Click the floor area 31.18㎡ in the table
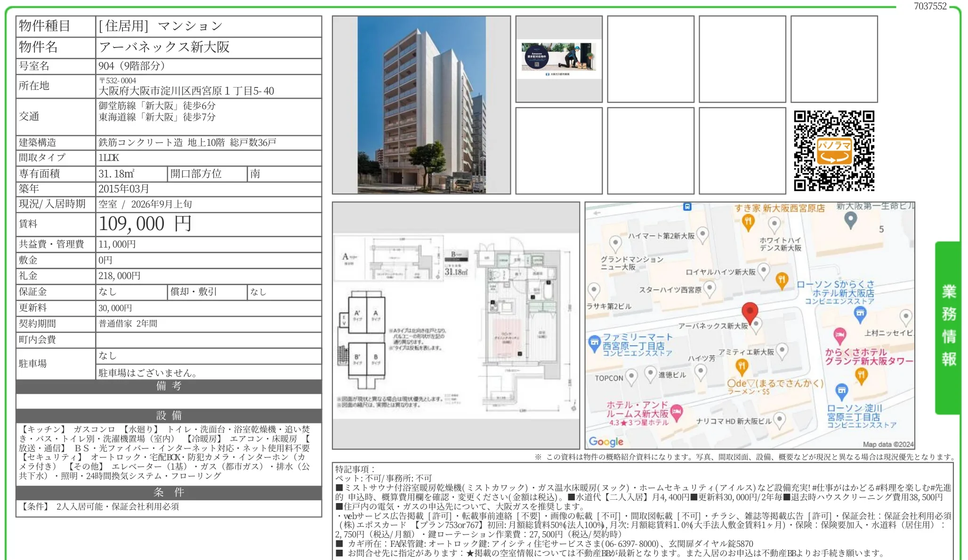 point(116,174)
